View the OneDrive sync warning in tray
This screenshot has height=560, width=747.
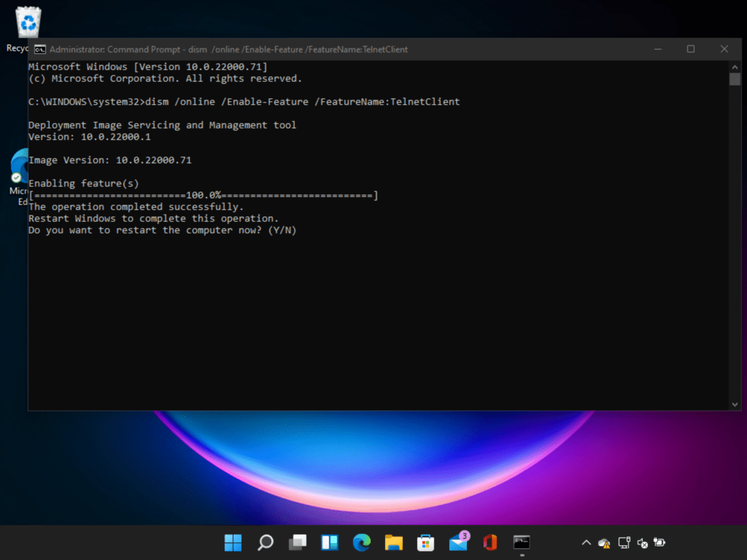604,542
